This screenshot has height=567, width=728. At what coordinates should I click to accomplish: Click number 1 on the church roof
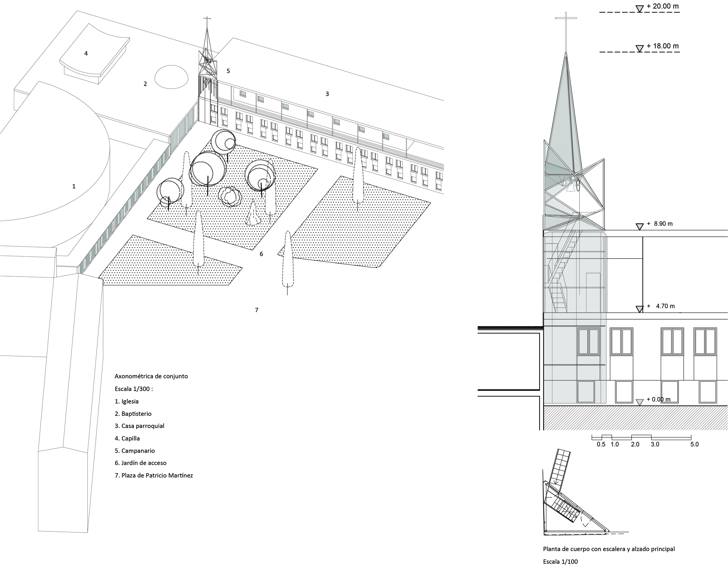click(x=74, y=186)
